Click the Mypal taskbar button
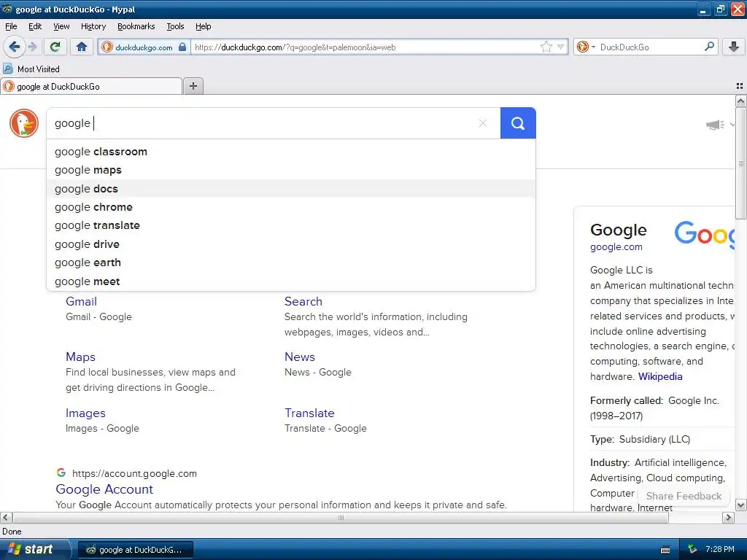The image size is (747, 560). point(135,550)
